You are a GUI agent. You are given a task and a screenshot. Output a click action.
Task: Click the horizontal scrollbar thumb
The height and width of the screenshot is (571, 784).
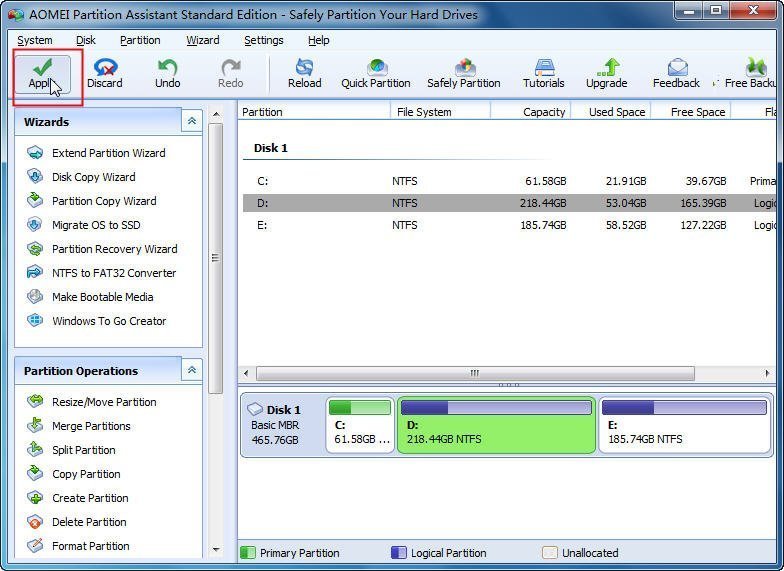[x=475, y=373]
